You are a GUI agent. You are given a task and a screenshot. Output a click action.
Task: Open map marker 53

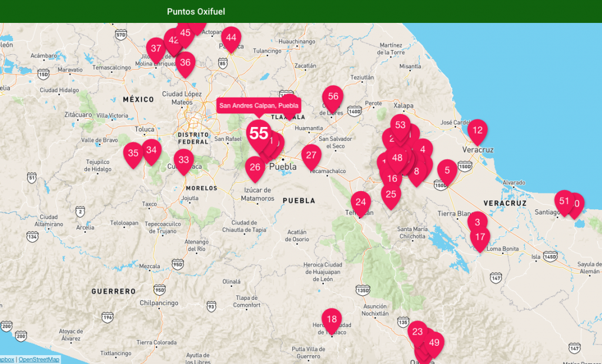coord(400,126)
